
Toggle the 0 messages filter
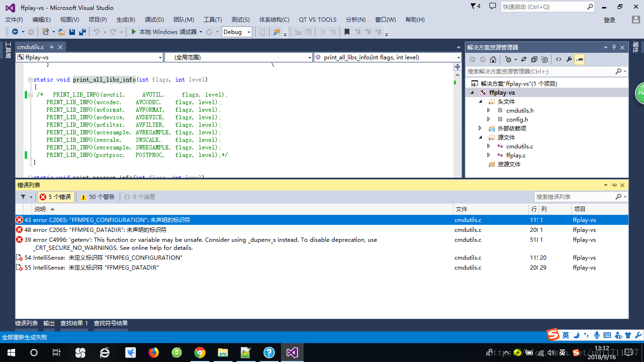tap(140, 197)
